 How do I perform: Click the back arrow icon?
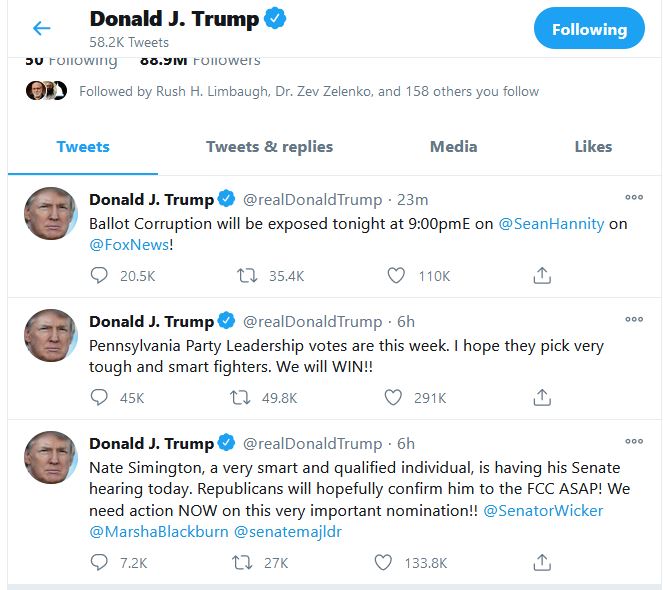tap(42, 29)
